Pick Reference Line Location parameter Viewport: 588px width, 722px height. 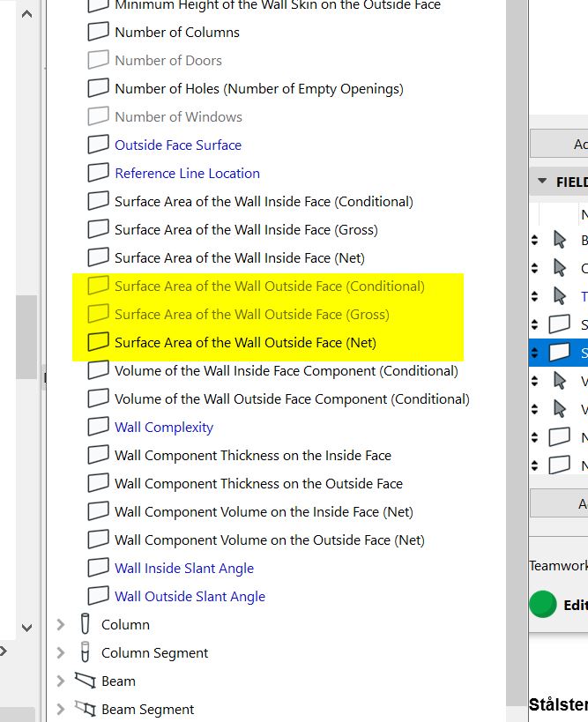pyautogui.click(x=187, y=174)
